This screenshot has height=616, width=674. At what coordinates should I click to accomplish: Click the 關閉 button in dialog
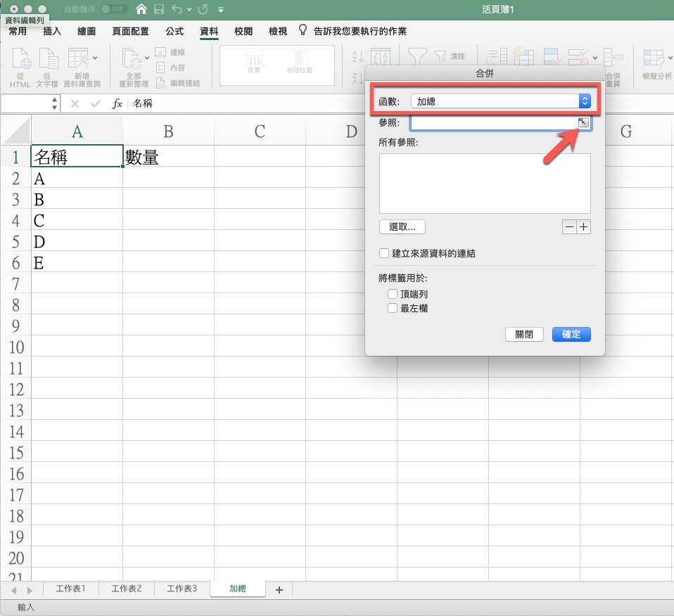(524, 334)
